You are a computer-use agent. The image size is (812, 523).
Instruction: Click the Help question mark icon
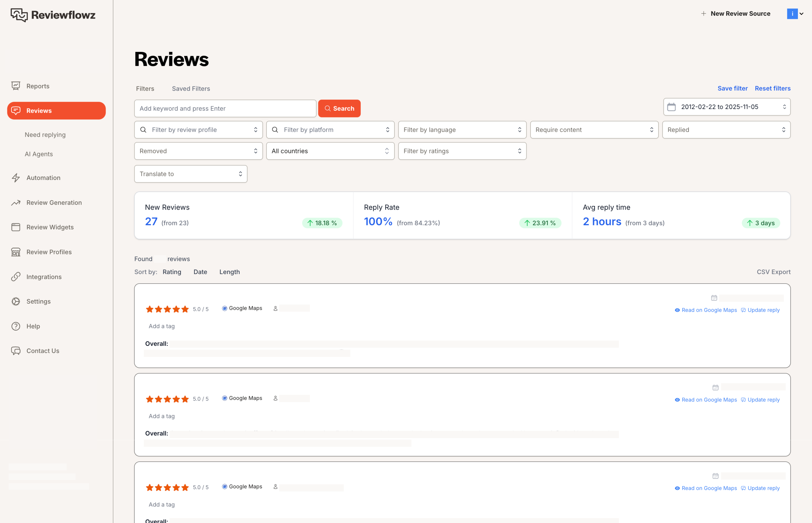point(16,326)
